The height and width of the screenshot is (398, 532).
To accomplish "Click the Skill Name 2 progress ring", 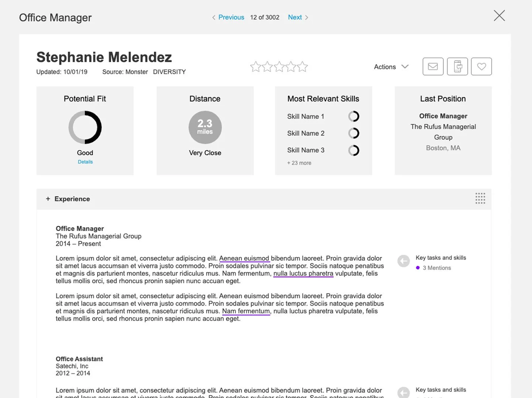I will click(x=354, y=133).
